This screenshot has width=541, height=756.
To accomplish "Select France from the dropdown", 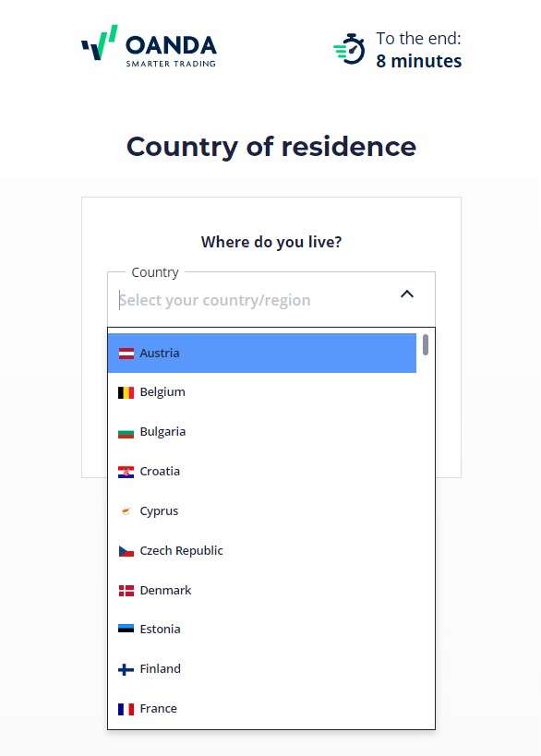I will pyautogui.click(x=262, y=709).
